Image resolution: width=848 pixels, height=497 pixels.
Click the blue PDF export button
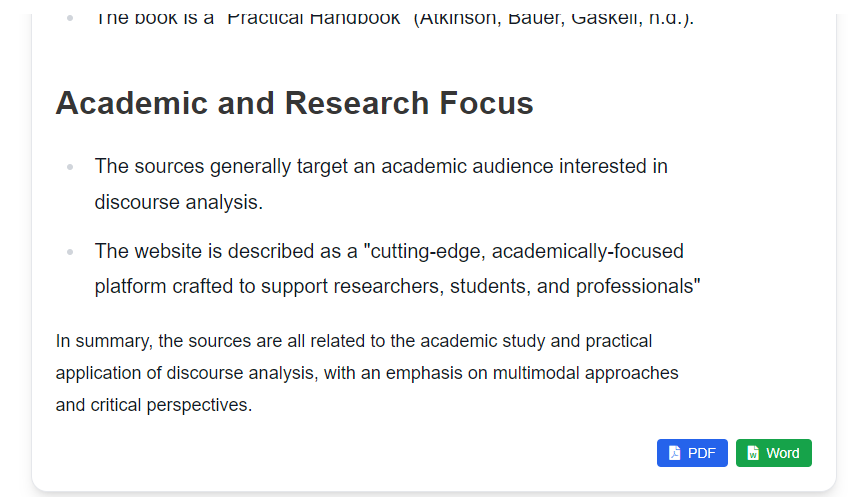692,453
